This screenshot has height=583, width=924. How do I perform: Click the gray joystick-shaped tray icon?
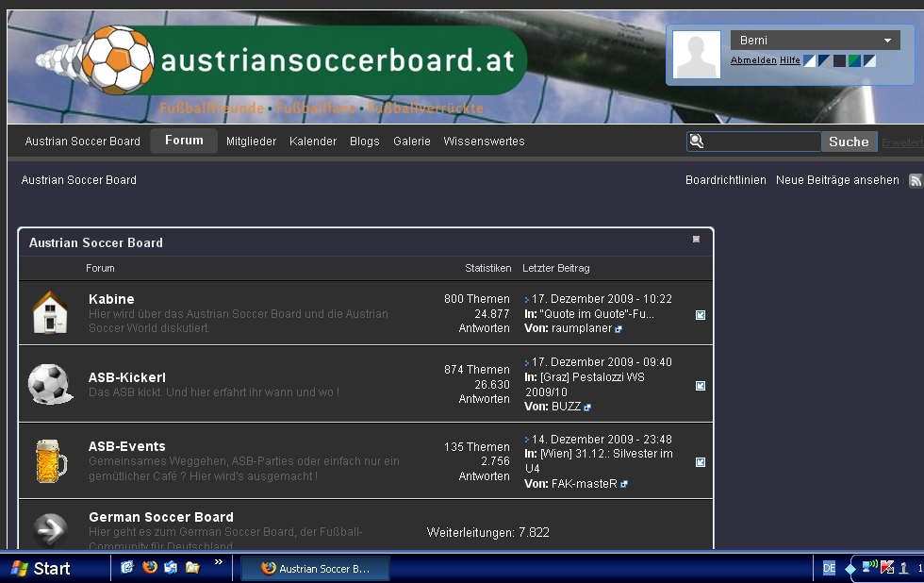pos(903,568)
